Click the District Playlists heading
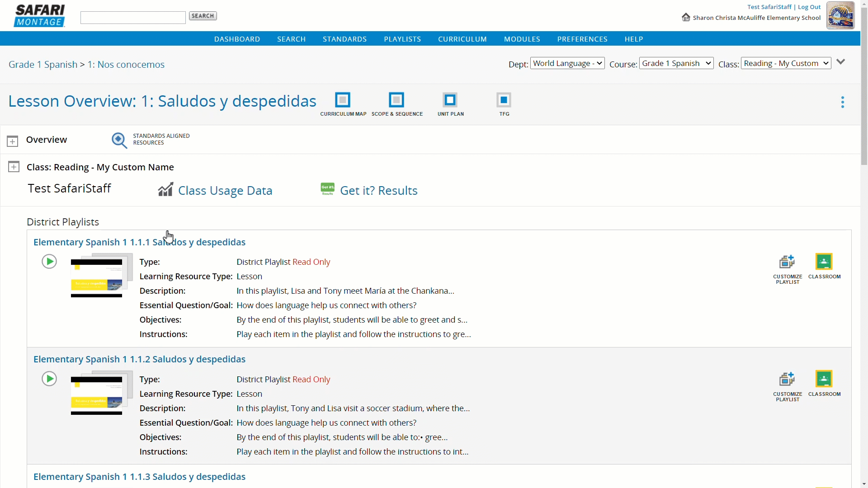 [x=63, y=222]
